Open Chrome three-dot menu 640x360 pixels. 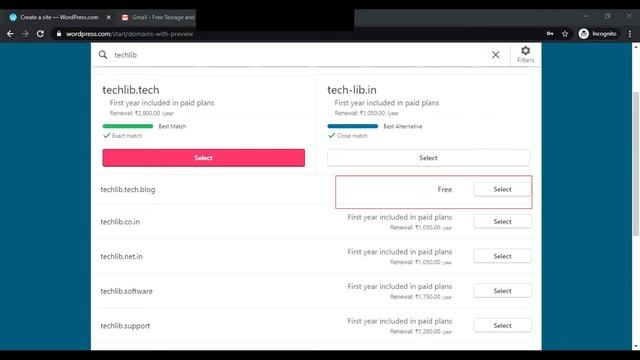[x=630, y=34]
